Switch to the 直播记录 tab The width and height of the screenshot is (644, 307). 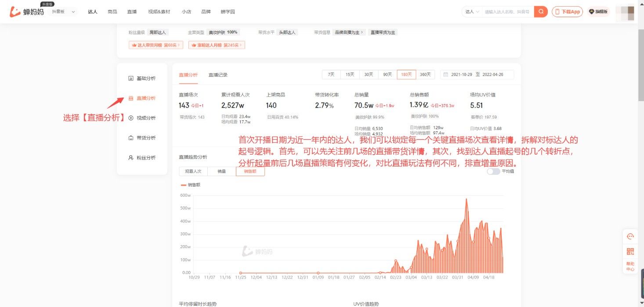[x=218, y=74]
